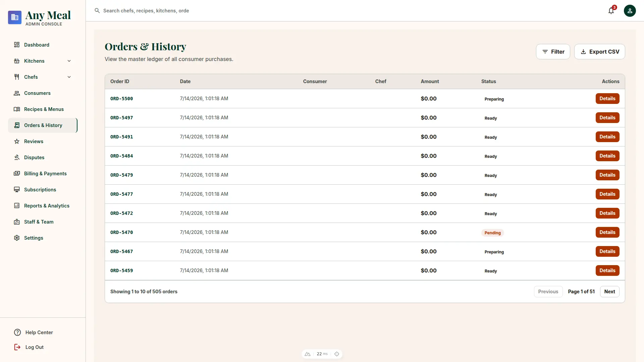Click the Previous page button
This screenshot has height=362, width=644.
tap(548, 292)
